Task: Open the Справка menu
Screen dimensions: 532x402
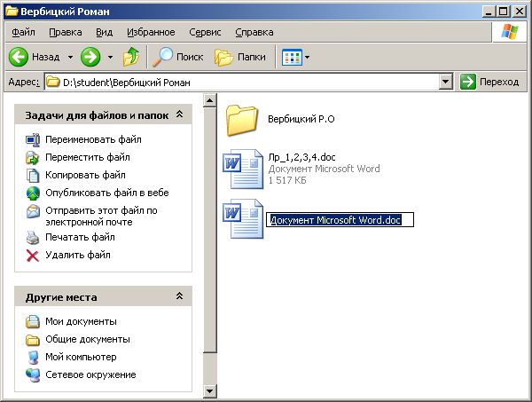Action: point(254,32)
